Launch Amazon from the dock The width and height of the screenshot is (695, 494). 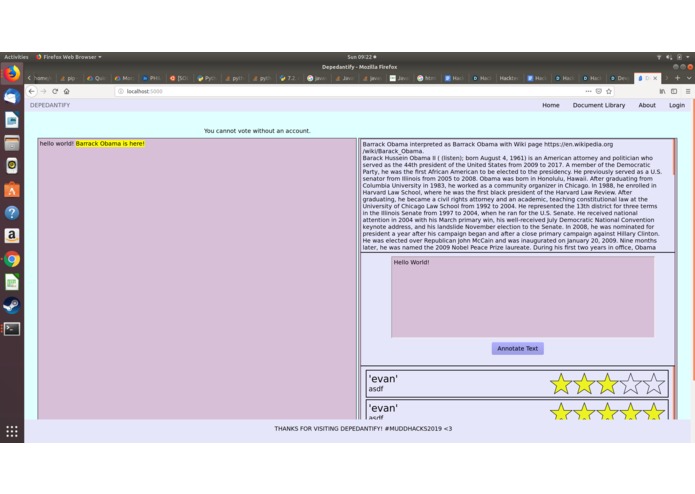coord(12,236)
